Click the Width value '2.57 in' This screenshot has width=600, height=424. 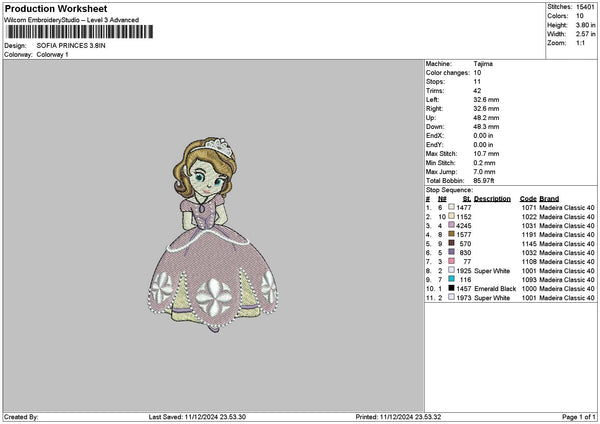585,34
